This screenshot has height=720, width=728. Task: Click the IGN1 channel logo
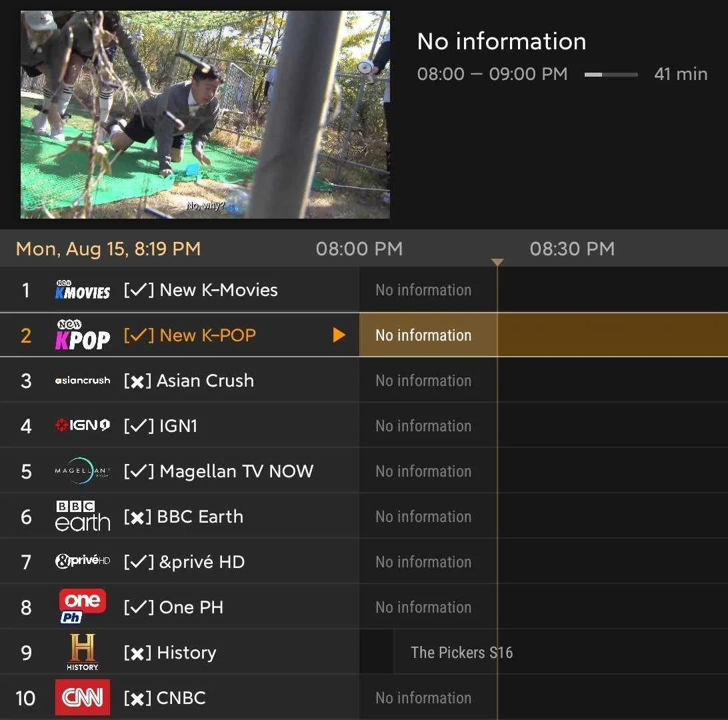[x=83, y=425]
